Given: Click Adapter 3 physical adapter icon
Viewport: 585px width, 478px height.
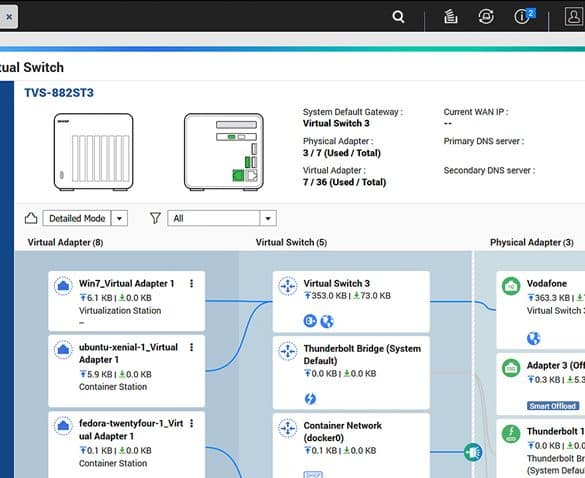Looking at the screenshot, I should tap(511, 368).
